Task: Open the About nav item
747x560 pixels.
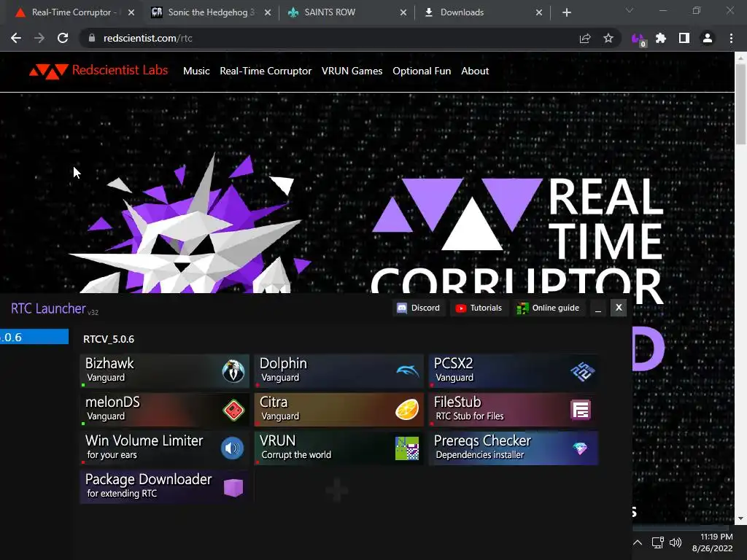Action: [x=475, y=71]
